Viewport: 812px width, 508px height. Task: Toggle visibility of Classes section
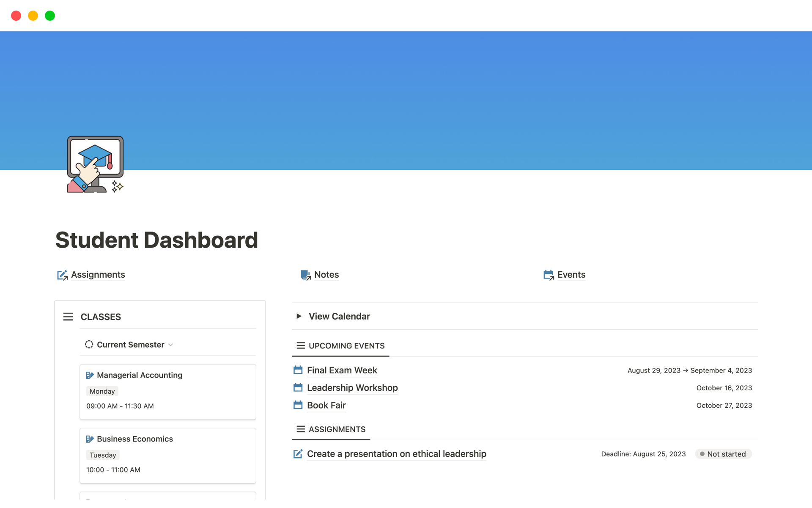click(x=69, y=317)
